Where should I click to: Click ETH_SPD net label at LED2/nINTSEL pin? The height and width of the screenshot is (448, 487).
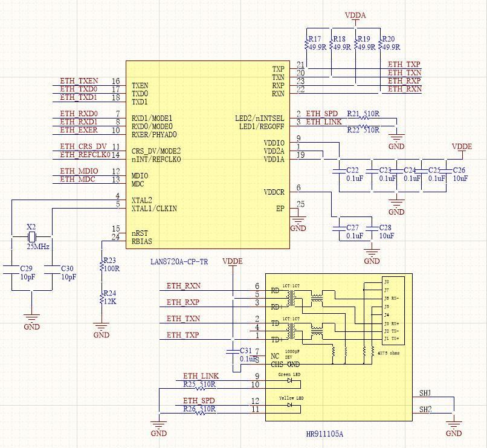[322, 114]
